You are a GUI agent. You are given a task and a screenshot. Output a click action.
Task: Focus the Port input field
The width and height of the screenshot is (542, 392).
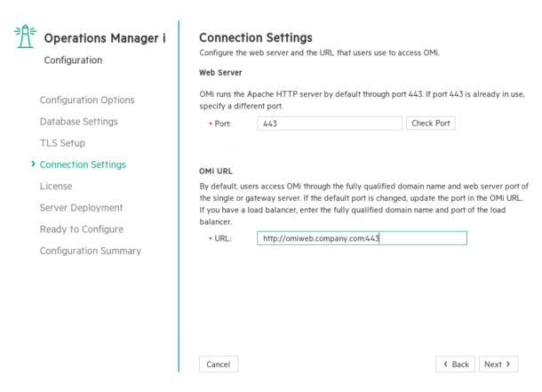[x=330, y=124]
